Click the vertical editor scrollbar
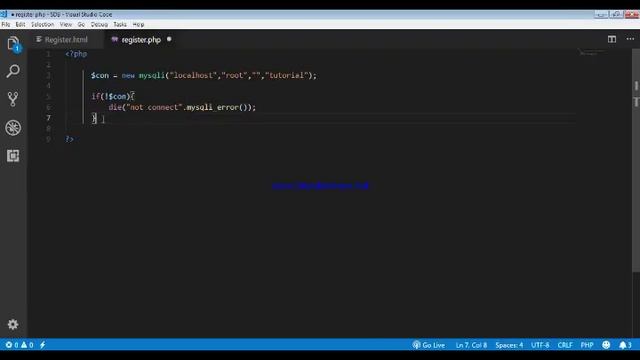Screen dimensions: 640x360 pyautogui.click(x=636, y=160)
